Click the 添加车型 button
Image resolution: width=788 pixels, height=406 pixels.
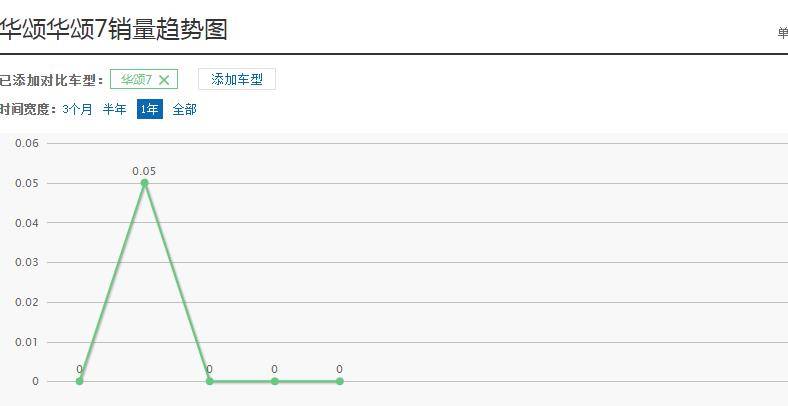(237, 80)
